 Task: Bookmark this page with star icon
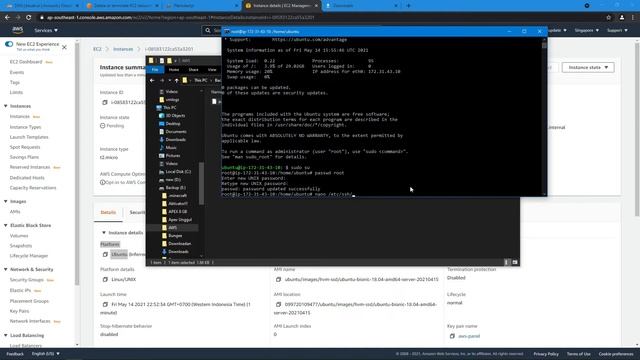tap(609, 18)
